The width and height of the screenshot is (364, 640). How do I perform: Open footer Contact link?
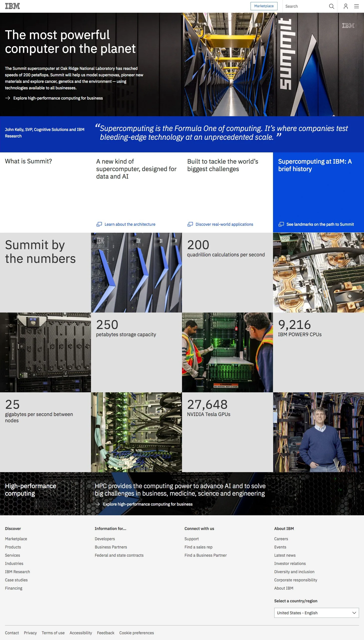[x=12, y=633]
